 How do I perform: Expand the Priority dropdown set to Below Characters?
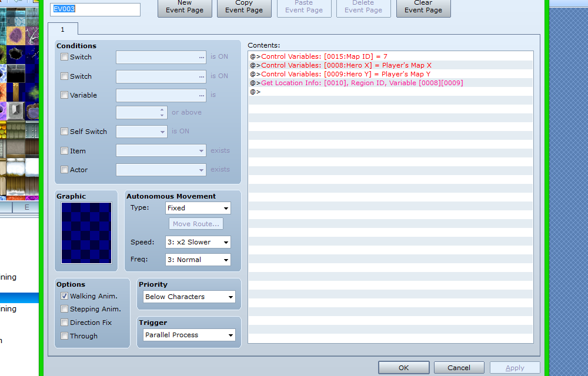pyautogui.click(x=189, y=297)
